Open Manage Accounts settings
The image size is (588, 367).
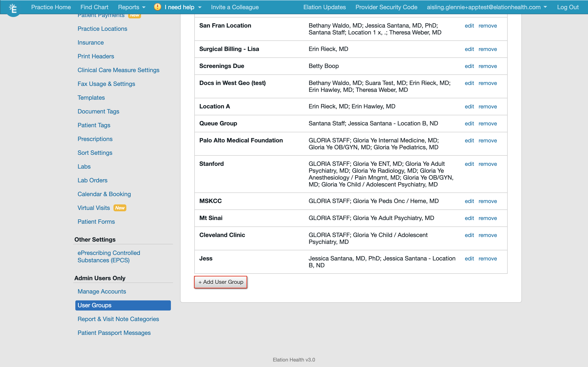pyautogui.click(x=102, y=291)
